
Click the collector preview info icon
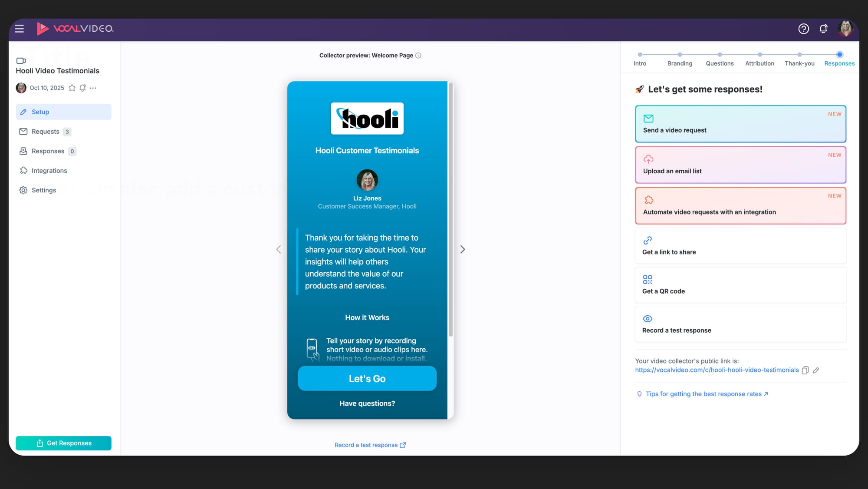(x=418, y=56)
